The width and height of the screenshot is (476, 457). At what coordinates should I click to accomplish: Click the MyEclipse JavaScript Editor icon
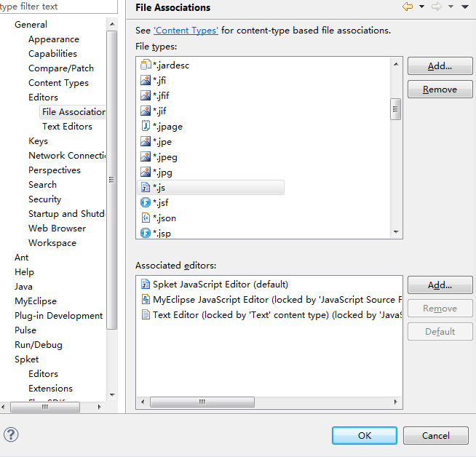[x=146, y=300]
